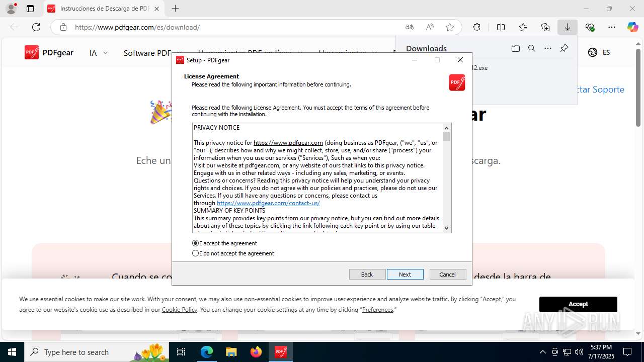The width and height of the screenshot is (644, 362).
Task: Open cookie Preferences link
Action: [378, 310]
